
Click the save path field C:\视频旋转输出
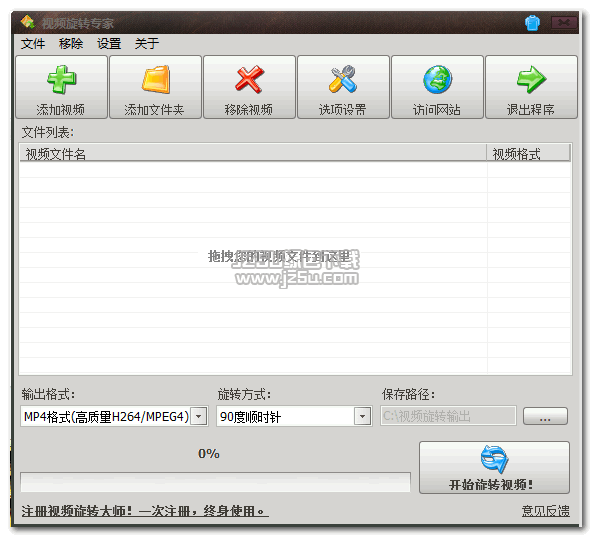(x=448, y=416)
